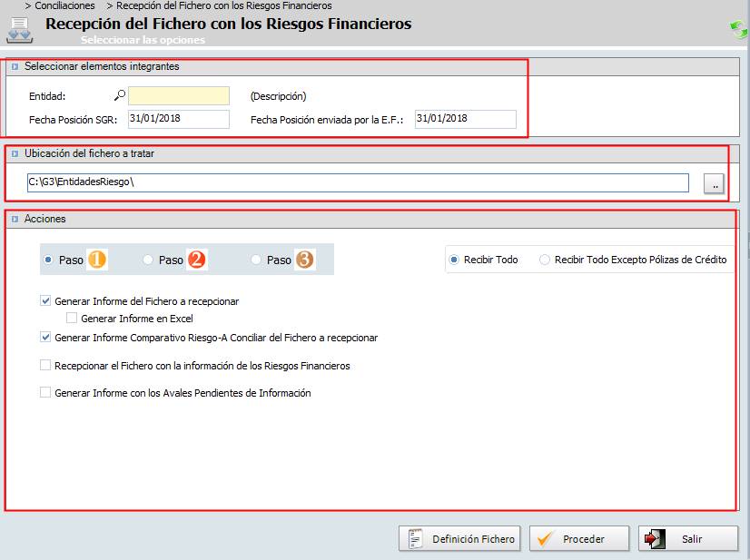Click the Fecha Posición enviada por la E.F. field
The width and height of the screenshot is (750, 560).
click(466, 119)
